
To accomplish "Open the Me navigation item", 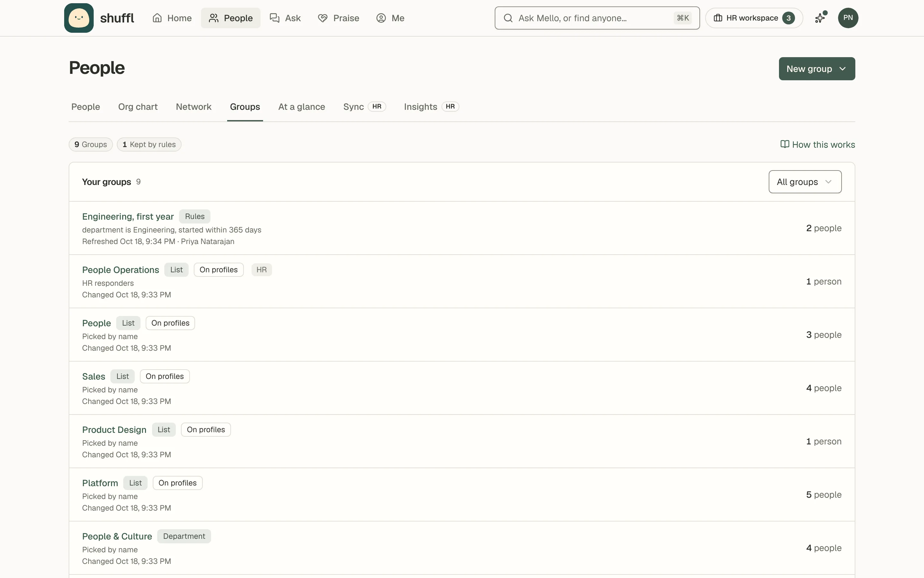I will 390,18.
